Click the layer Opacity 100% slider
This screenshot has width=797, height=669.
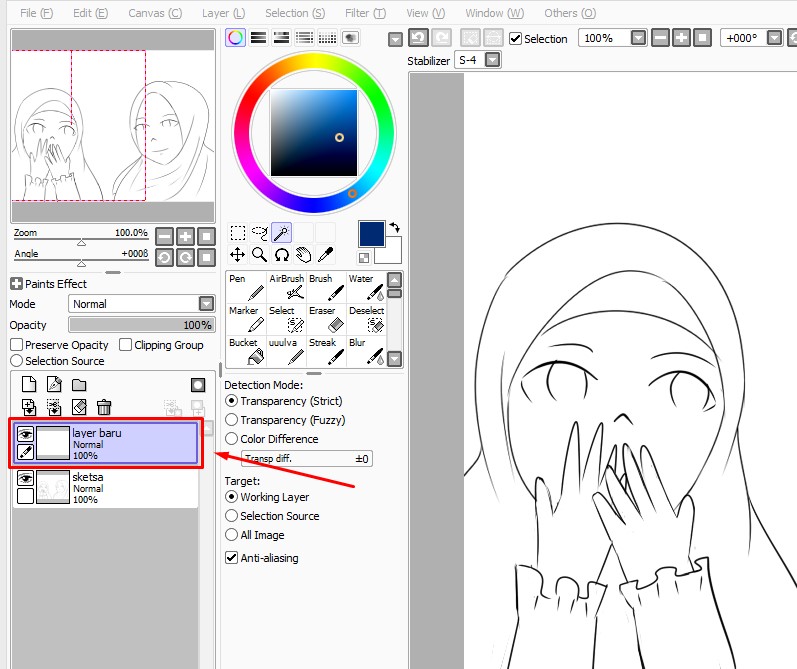point(141,325)
